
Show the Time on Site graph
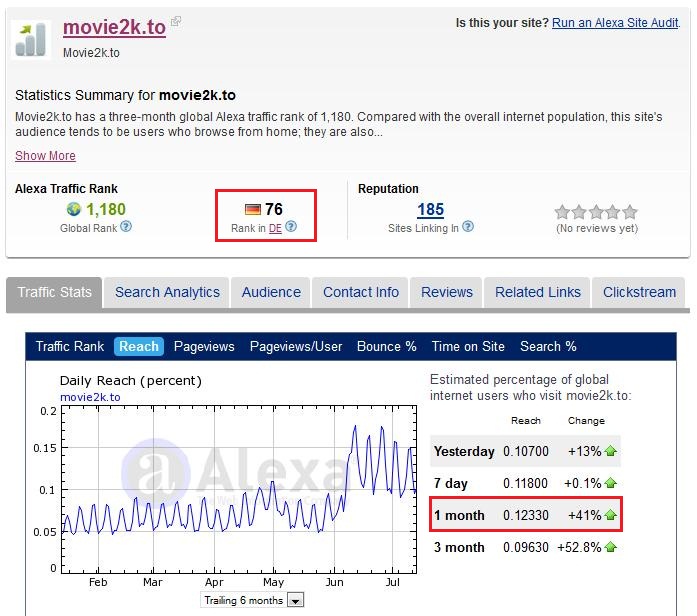(468, 346)
